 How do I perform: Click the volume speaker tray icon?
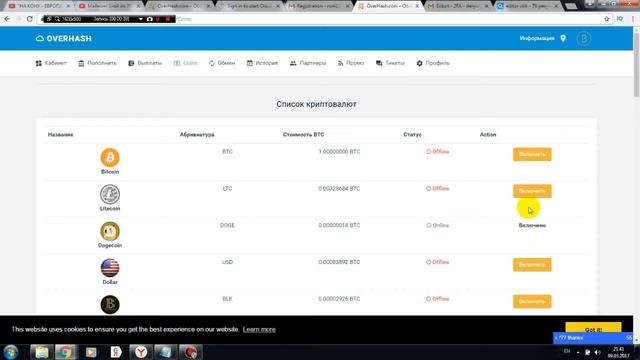pyautogui.click(x=598, y=352)
